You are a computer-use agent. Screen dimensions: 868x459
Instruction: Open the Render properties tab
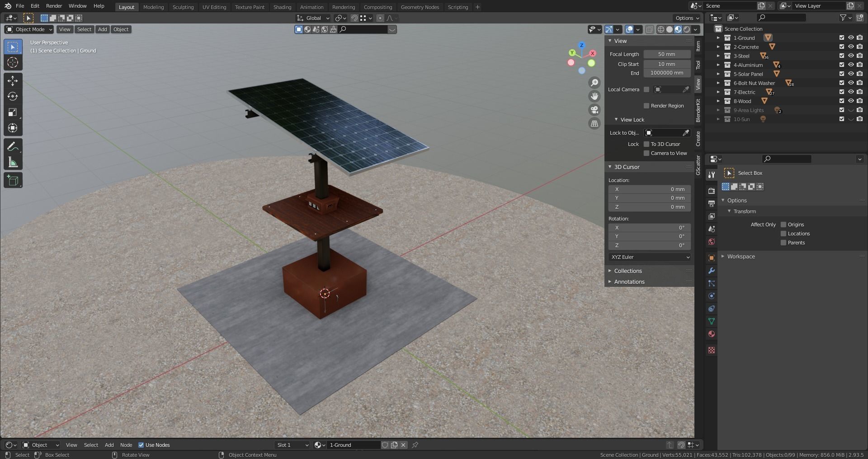(x=711, y=191)
